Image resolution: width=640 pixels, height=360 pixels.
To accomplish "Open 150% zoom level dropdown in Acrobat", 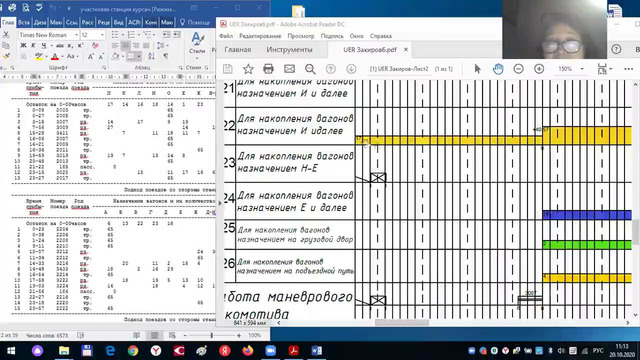I will pyautogui.click(x=582, y=69).
